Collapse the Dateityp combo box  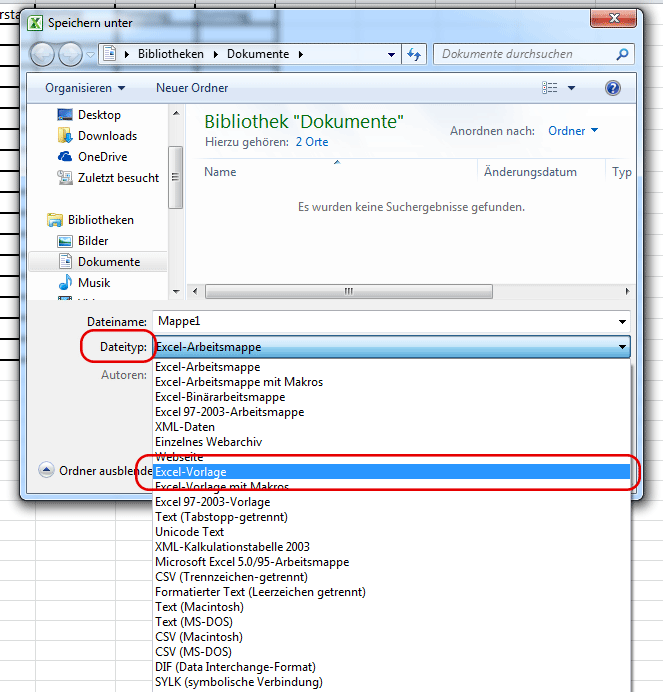tap(622, 347)
